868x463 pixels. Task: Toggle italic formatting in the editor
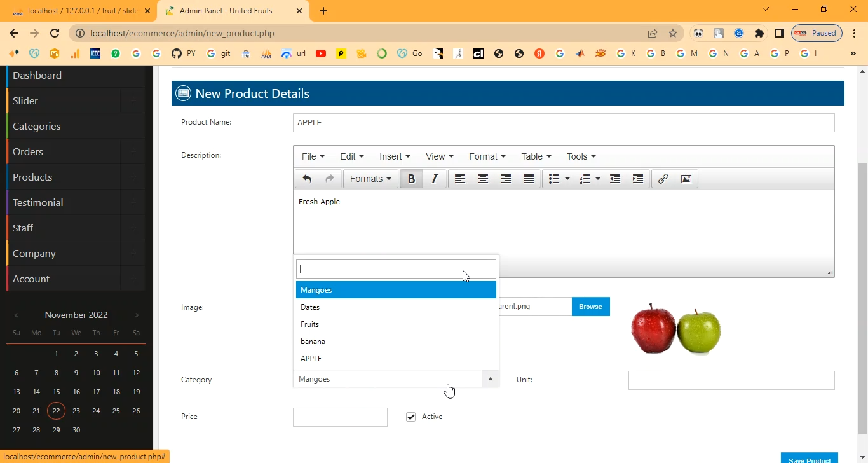click(435, 179)
